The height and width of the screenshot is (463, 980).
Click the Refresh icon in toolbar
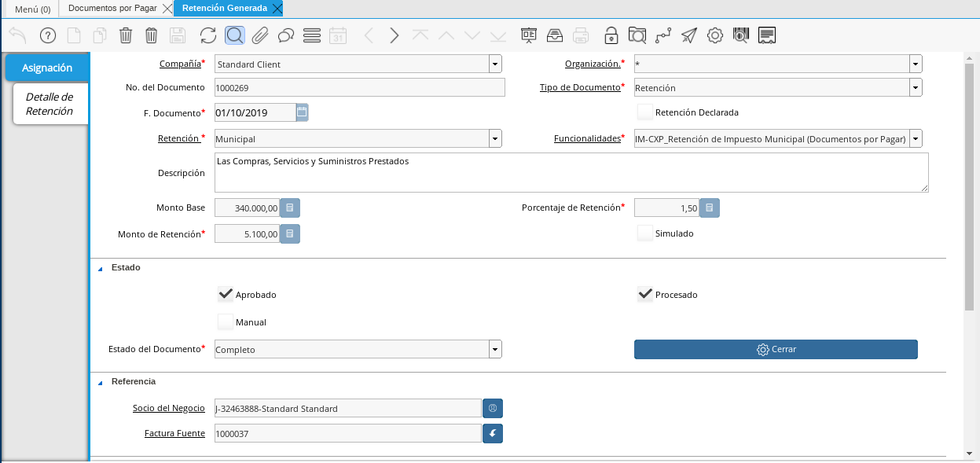(207, 35)
